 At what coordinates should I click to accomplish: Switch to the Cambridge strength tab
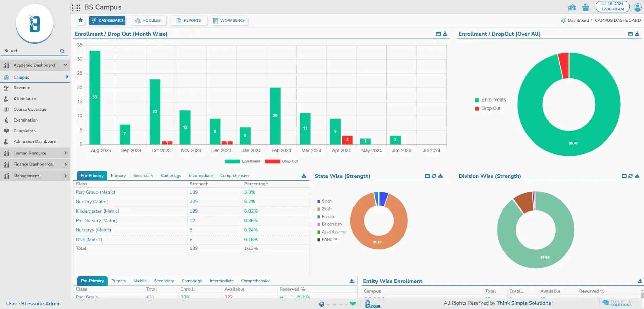[x=171, y=176]
